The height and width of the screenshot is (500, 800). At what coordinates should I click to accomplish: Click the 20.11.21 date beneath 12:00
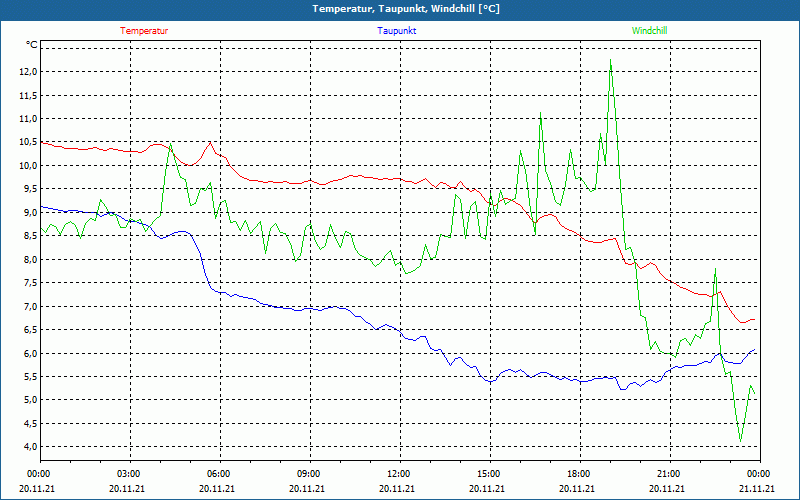click(397, 488)
